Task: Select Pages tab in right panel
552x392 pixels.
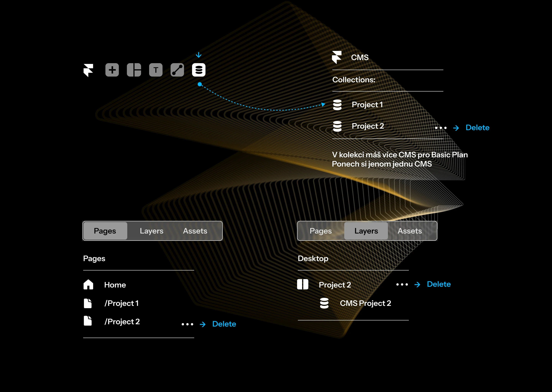Action: 320,231
